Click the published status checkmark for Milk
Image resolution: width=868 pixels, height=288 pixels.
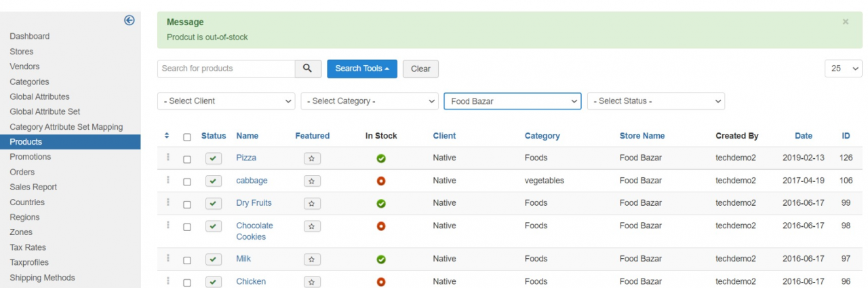pos(214,259)
